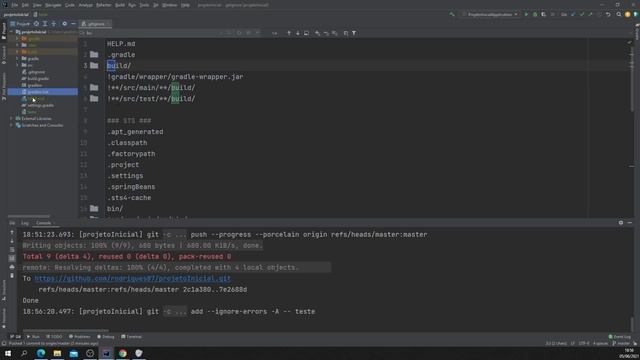The image size is (640, 360).
Task: Go to next search occurrence
Action: coord(298,33)
